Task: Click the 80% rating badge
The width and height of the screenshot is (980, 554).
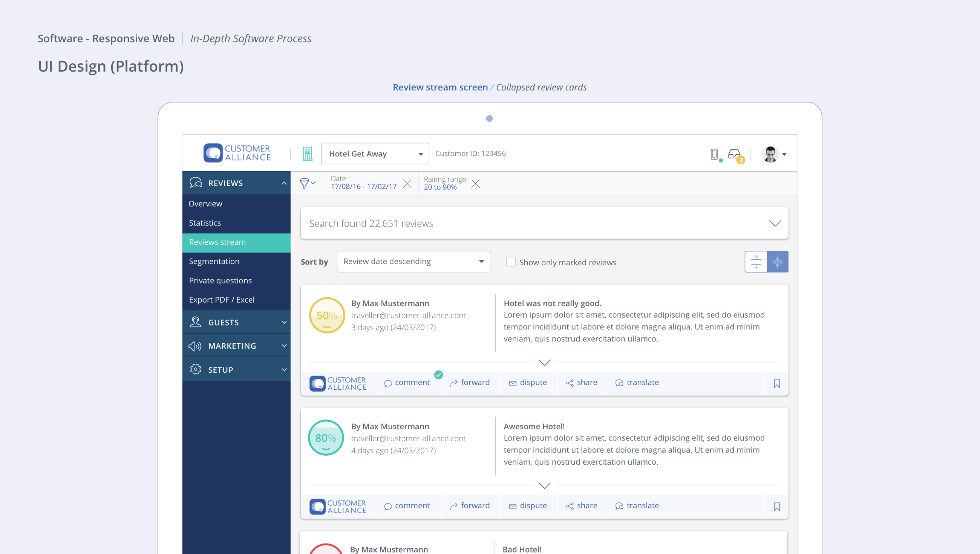Action: 326,438
